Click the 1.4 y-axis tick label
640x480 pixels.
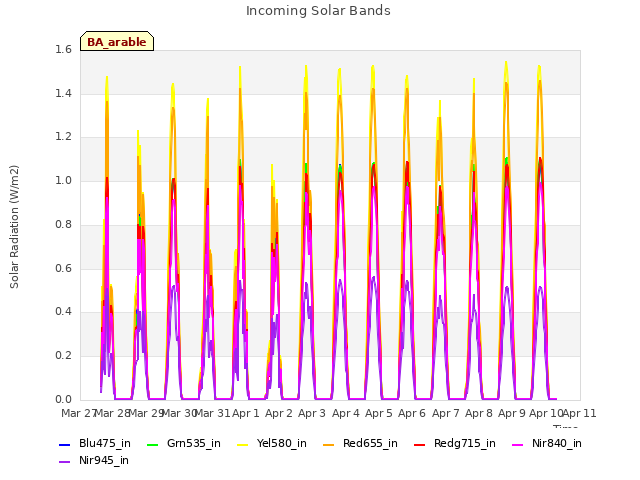(x=63, y=93)
